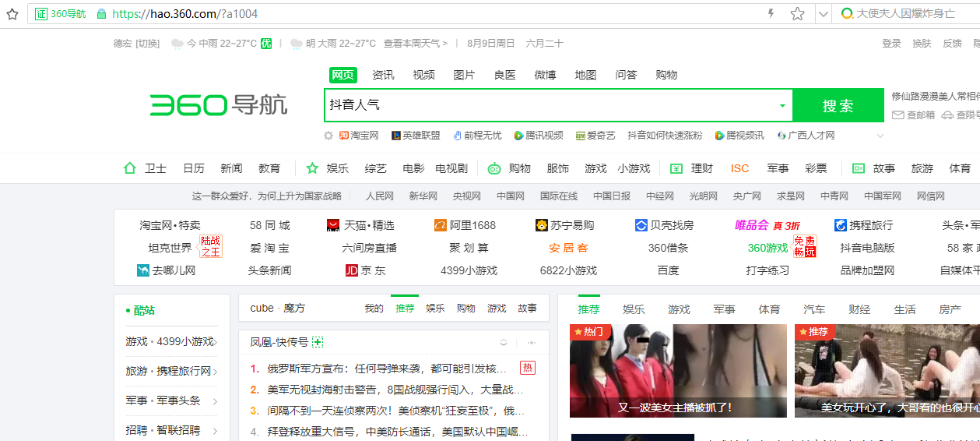
Task: Switch cube panel to 娱乐 tab
Action: pos(435,309)
